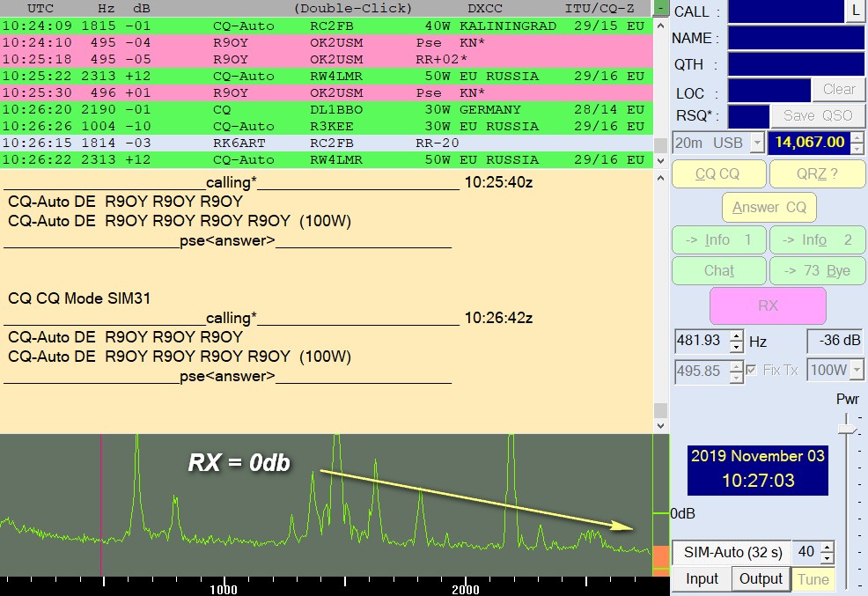The height and width of the screenshot is (596, 868).
Task: Toggle the Fix Tx checkbox
Action: click(751, 370)
